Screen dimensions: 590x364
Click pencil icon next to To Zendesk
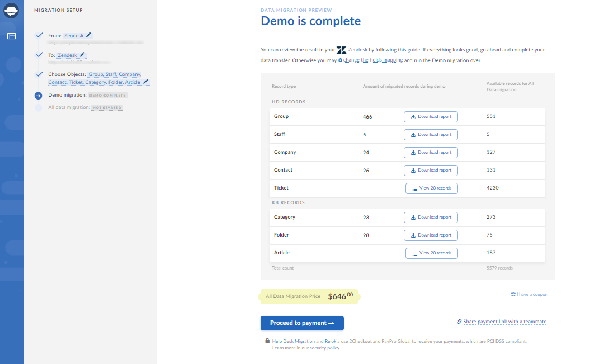coord(83,55)
